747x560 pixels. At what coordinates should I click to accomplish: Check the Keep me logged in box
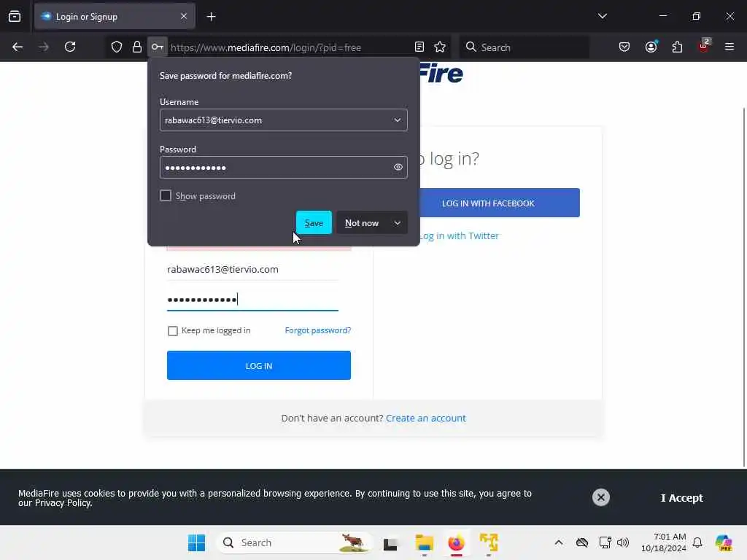[x=172, y=330]
